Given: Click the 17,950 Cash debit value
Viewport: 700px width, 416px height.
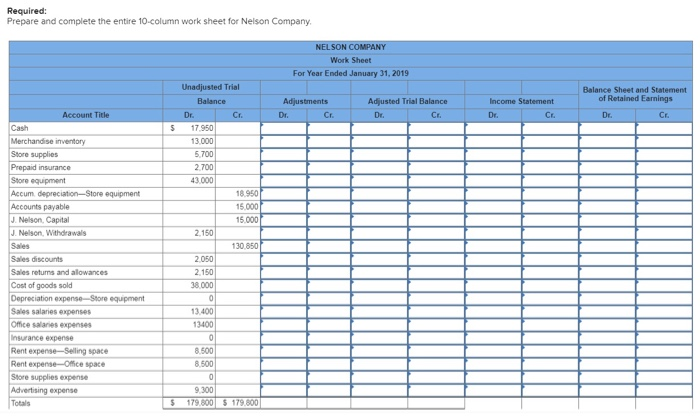Looking at the screenshot, I should [202, 128].
